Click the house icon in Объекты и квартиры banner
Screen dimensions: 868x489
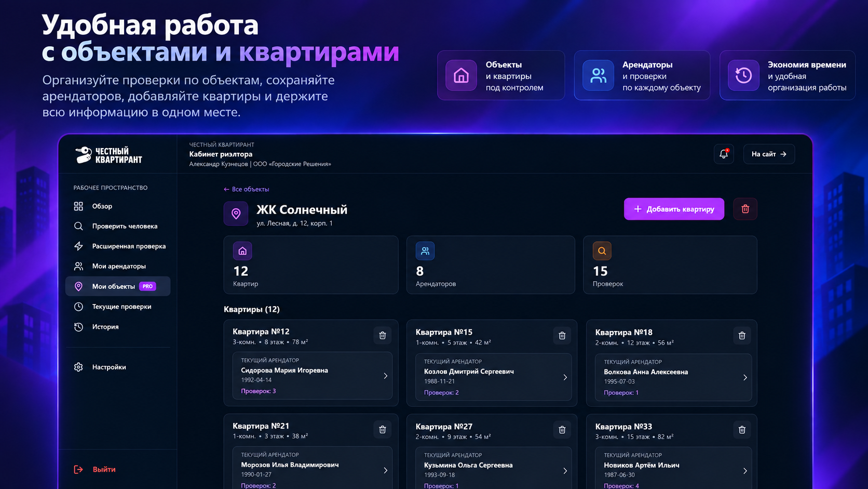click(x=461, y=75)
